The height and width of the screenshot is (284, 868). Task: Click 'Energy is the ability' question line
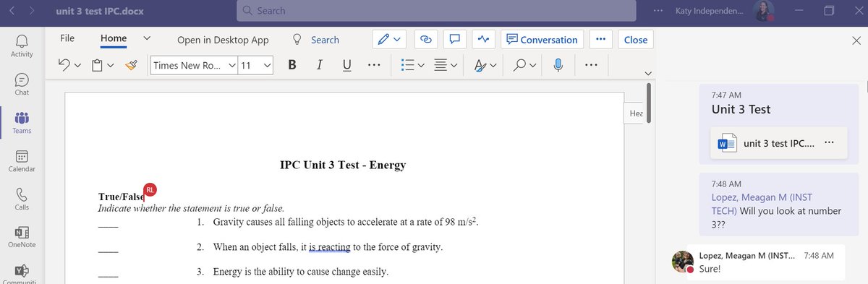pos(301,272)
